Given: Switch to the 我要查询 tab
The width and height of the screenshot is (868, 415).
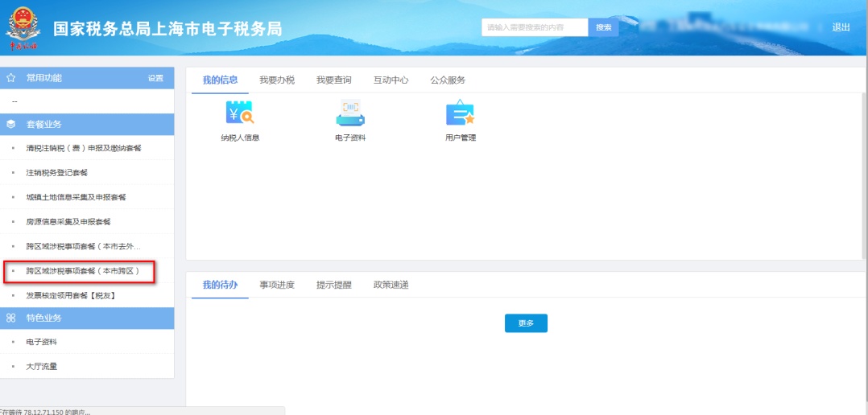Looking at the screenshot, I should [x=333, y=80].
